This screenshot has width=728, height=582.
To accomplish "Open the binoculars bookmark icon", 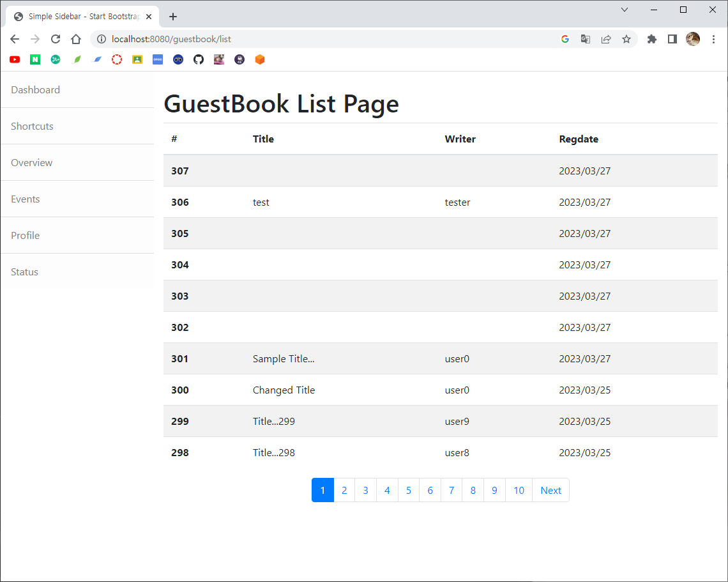I will [x=178, y=59].
